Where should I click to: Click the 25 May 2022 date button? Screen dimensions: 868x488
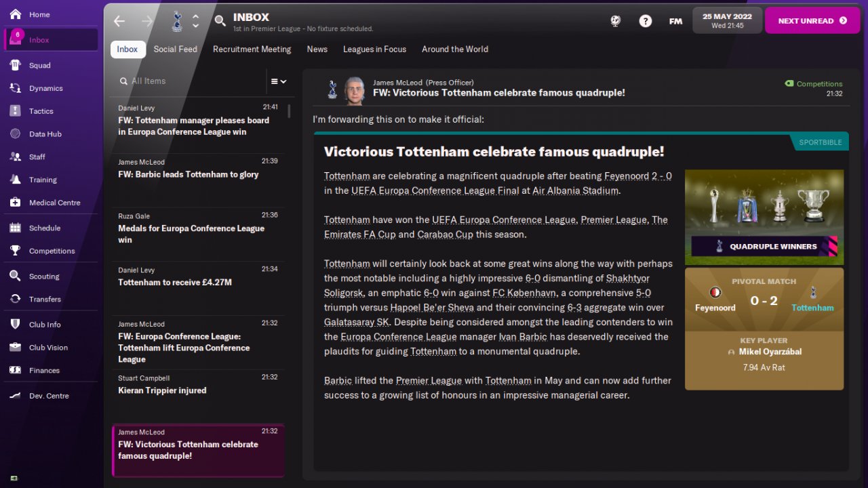[727, 20]
